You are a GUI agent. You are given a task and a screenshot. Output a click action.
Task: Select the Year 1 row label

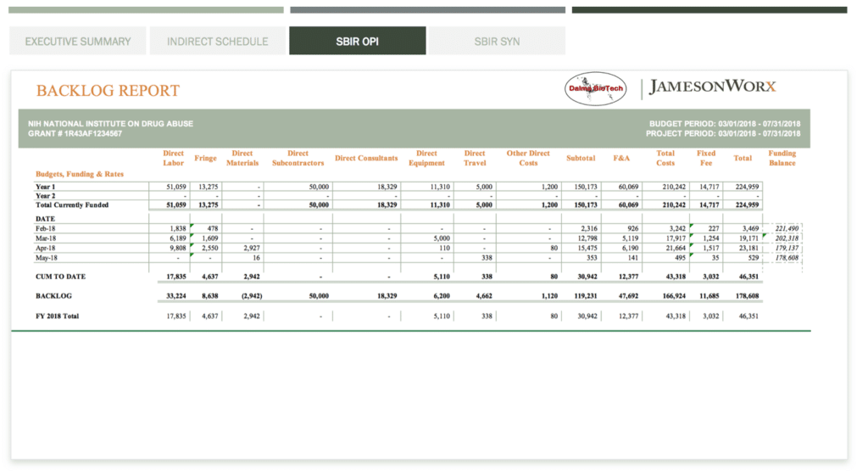pos(46,187)
